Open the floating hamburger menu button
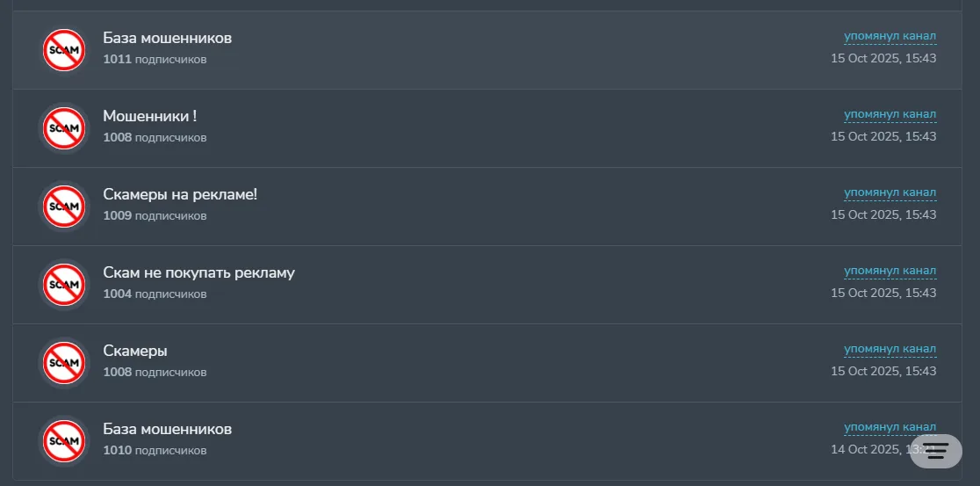 tap(935, 451)
